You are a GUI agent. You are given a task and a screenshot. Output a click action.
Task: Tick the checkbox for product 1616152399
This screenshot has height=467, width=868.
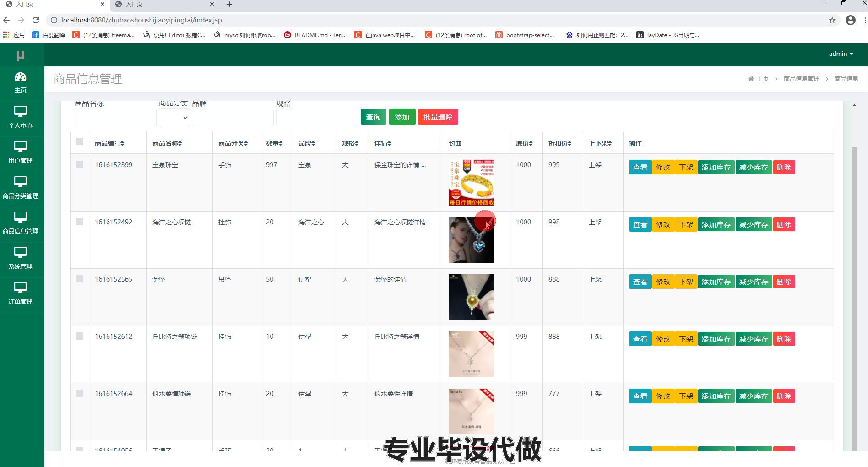80,164
